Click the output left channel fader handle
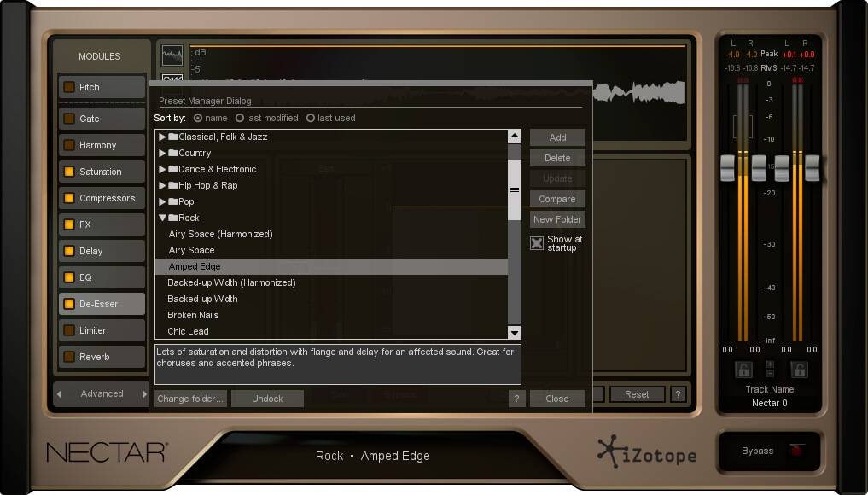The height and width of the screenshot is (495, 868). tap(782, 168)
